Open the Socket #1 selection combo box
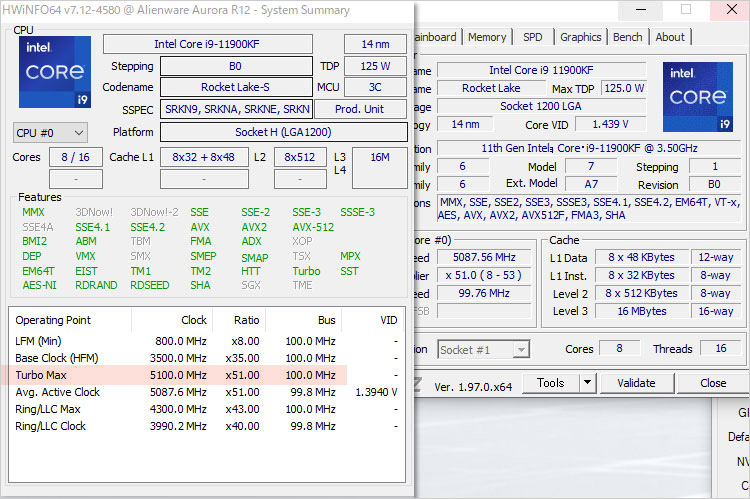Image resolution: width=750 pixels, height=499 pixels. coord(484,349)
